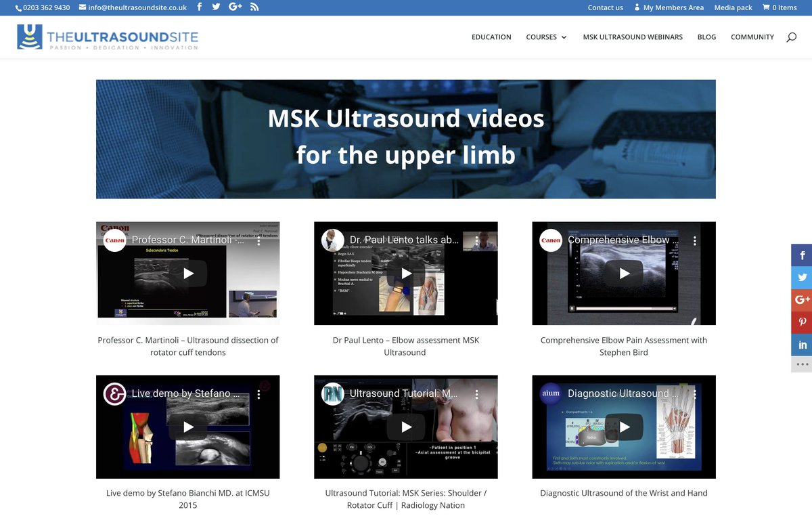Click 'Comprehensive Elbow' video title overlay
Image resolution: width=812 pixels, height=516 pixels.
[623, 240]
